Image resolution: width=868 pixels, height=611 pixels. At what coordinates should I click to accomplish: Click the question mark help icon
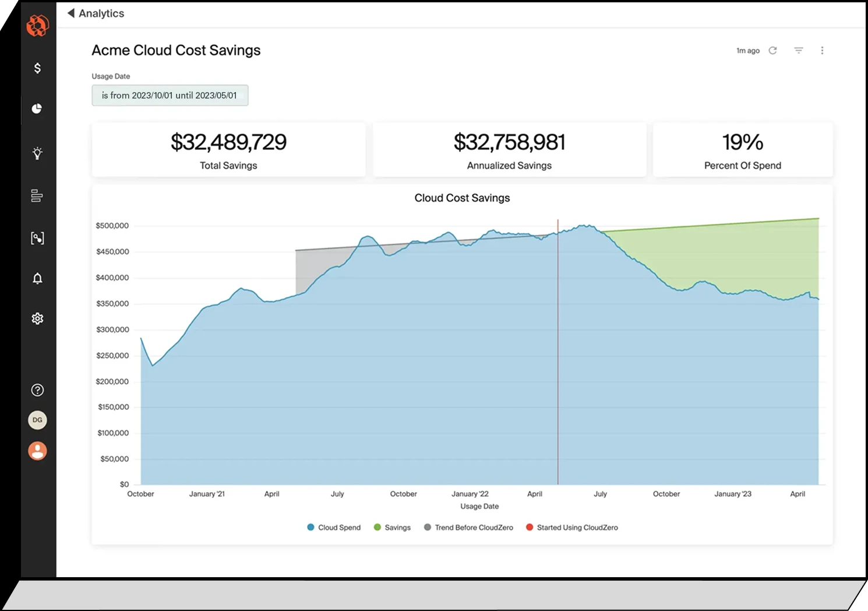tap(37, 390)
